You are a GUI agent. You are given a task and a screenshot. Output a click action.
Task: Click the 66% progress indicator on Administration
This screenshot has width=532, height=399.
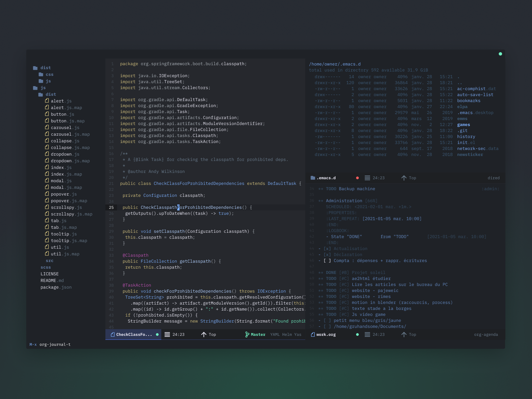click(371, 200)
